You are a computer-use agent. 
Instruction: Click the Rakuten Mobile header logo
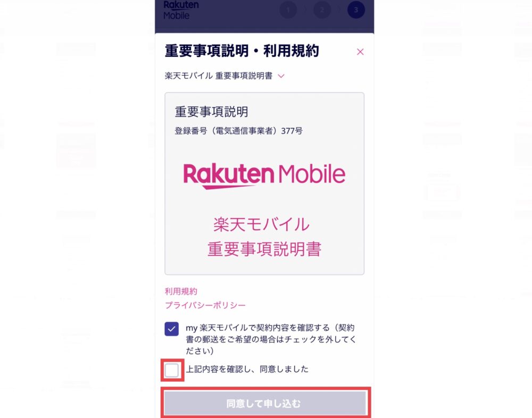point(181,10)
